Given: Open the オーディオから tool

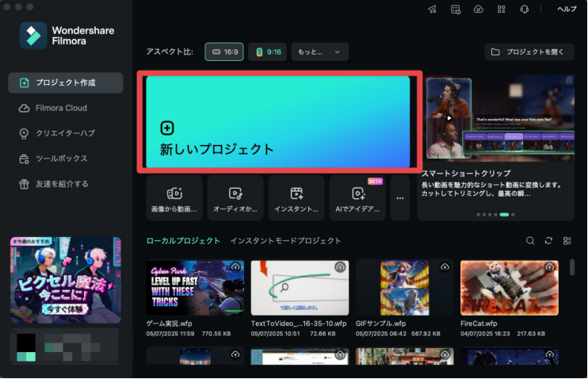Looking at the screenshot, I should click(x=235, y=198).
